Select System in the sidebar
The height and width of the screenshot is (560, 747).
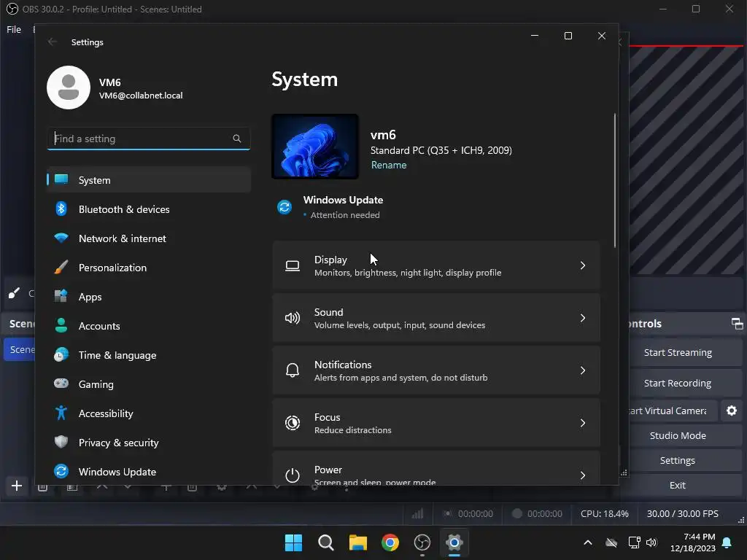click(x=149, y=180)
